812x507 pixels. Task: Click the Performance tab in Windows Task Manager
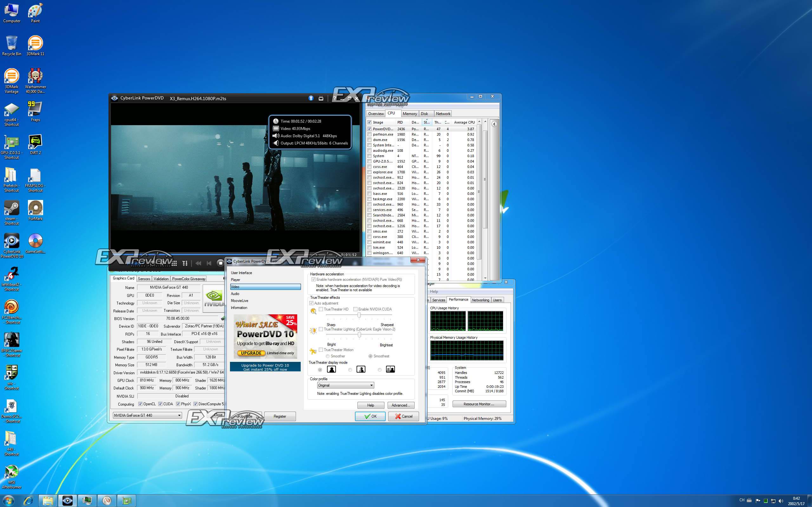(x=458, y=300)
